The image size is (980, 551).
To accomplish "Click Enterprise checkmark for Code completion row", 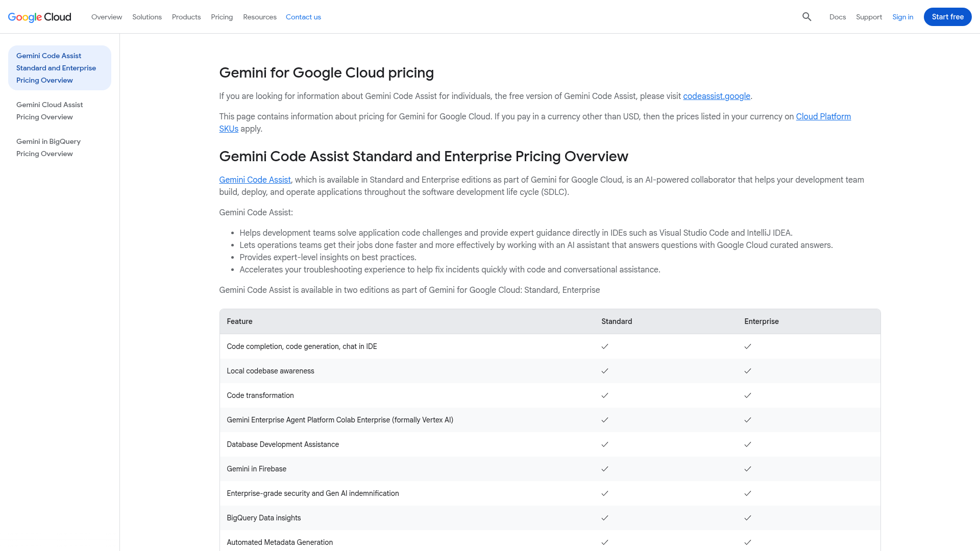I will click(748, 346).
